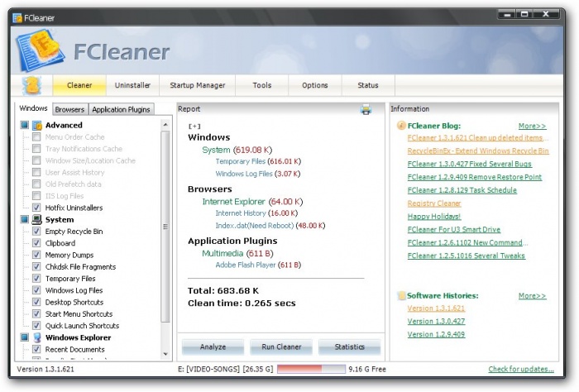Click the disk usage bar in the status bar
Viewport: 579px width, 392px height.
pos(311,369)
